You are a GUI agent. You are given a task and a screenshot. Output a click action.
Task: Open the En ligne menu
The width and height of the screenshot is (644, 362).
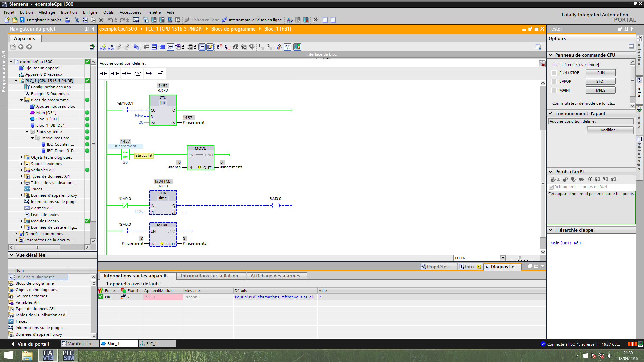click(x=90, y=12)
